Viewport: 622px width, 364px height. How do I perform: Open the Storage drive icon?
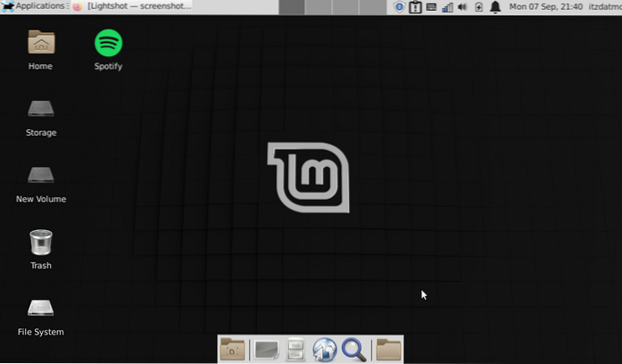point(40,109)
